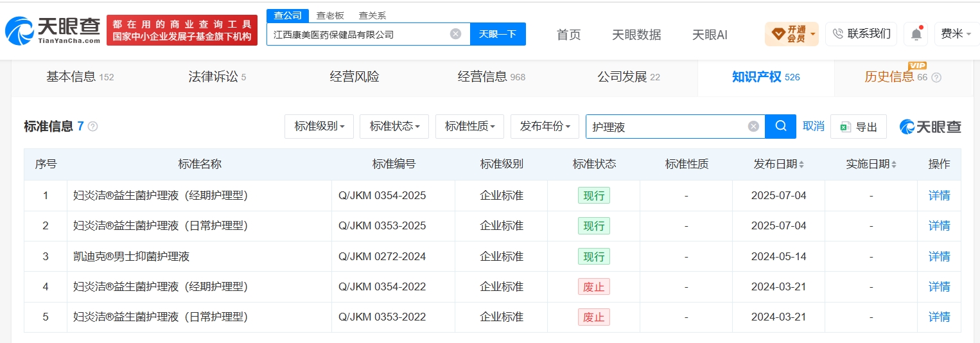
Task: Go to 首页 in top navigation
Action: [568, 35]
